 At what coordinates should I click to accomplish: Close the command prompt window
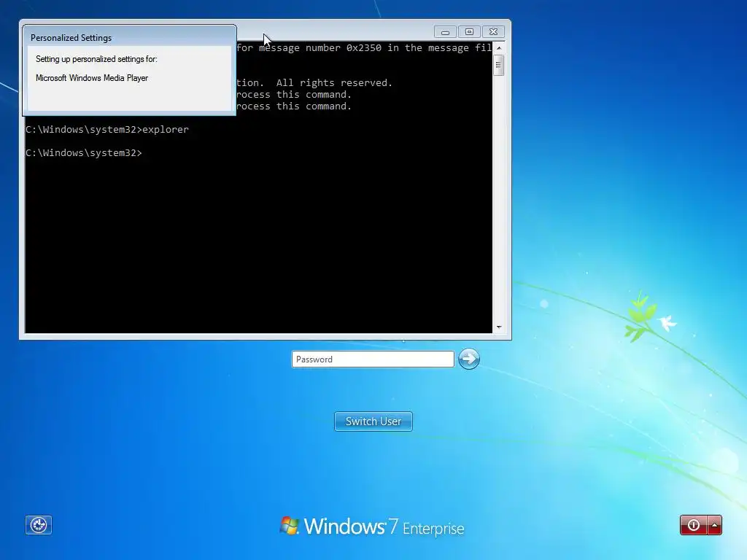494,32
